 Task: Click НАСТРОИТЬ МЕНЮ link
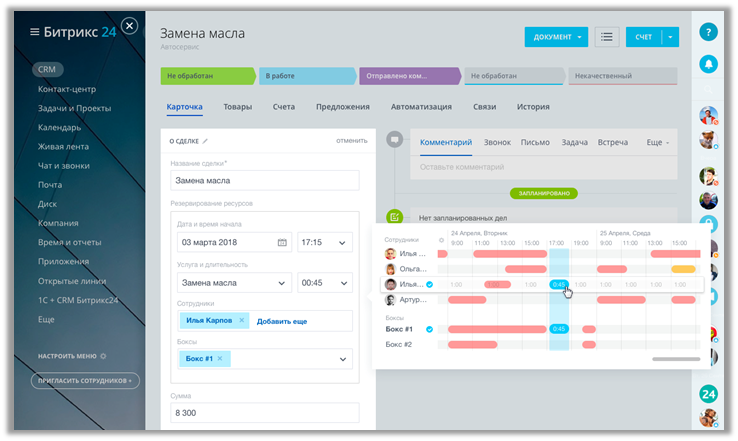pyautogui.click(x=67, y=356)
